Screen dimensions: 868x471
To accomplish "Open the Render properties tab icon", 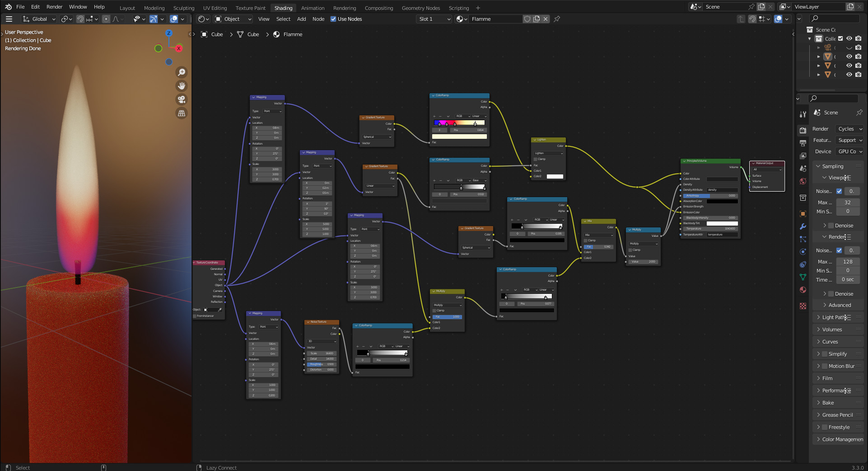I will (803, 130).
